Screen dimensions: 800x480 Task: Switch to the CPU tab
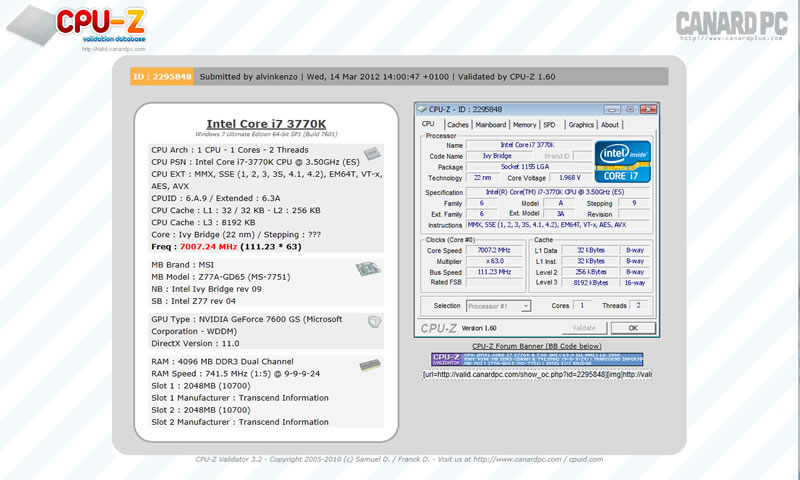428,124
